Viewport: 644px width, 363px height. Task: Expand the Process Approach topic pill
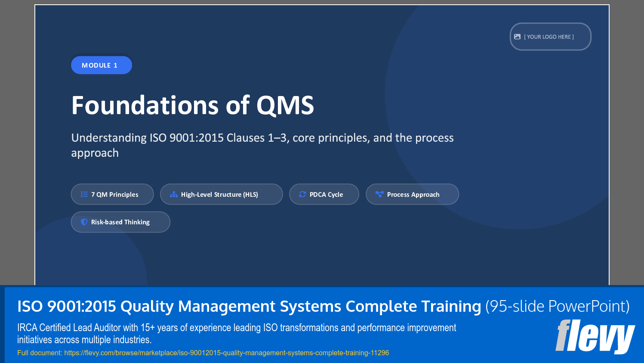tap(412, 194)
